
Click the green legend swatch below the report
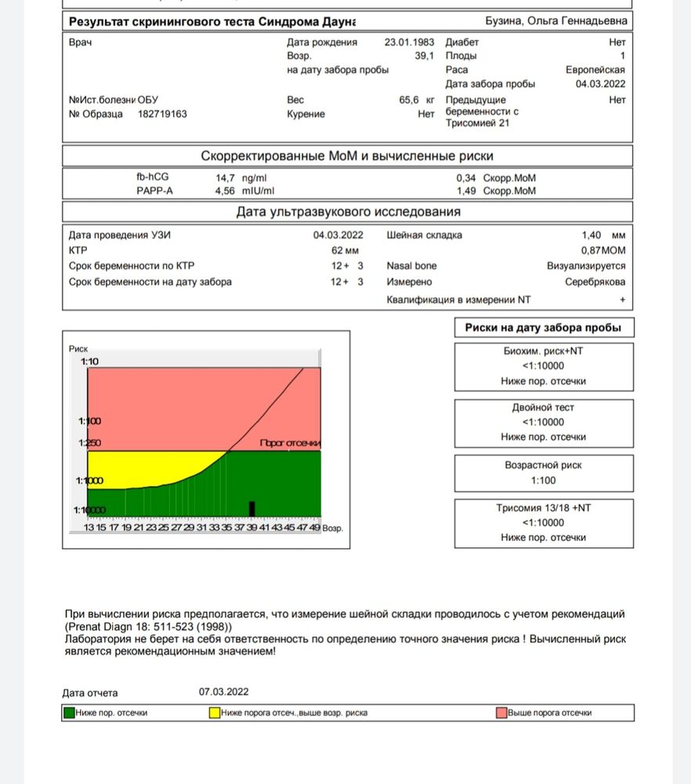coord(70,713)
